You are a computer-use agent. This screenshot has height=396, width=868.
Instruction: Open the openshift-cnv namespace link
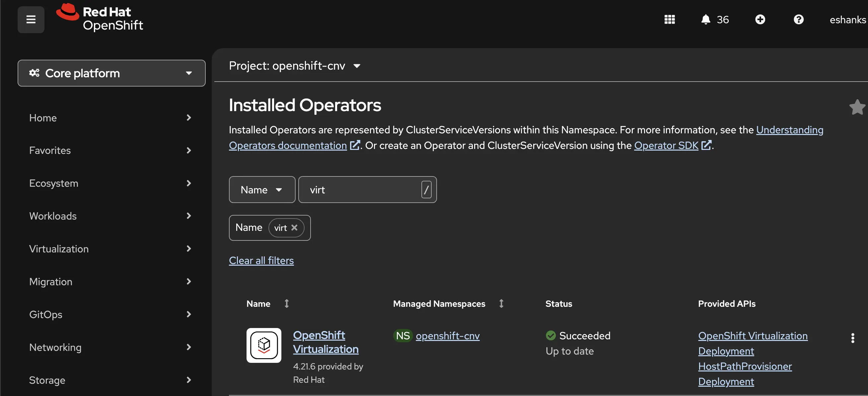click(448, 336)
